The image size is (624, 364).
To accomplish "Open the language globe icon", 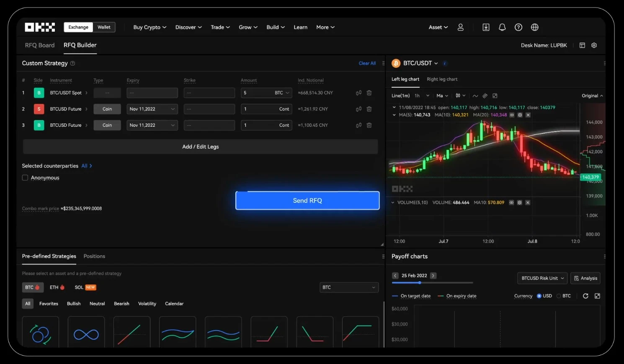I will coord(534,27).
